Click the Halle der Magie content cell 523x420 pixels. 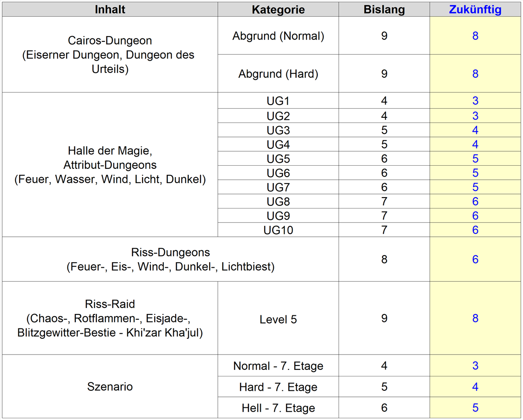110,165
